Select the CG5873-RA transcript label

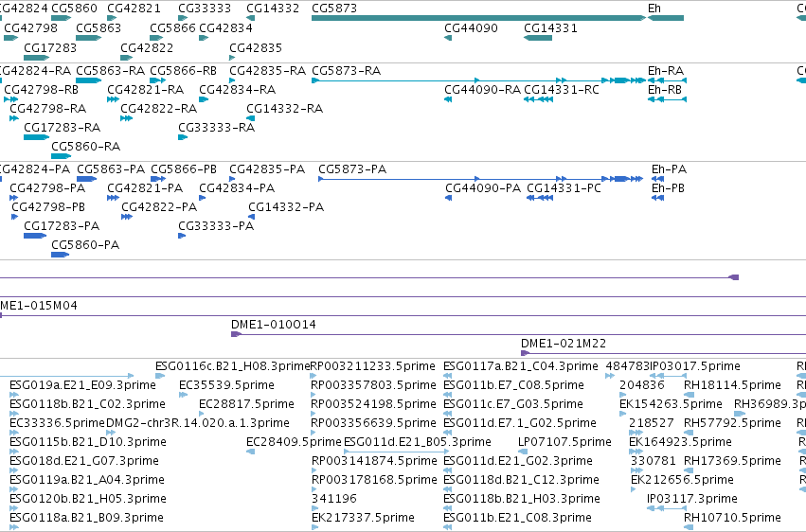[346, 70]
